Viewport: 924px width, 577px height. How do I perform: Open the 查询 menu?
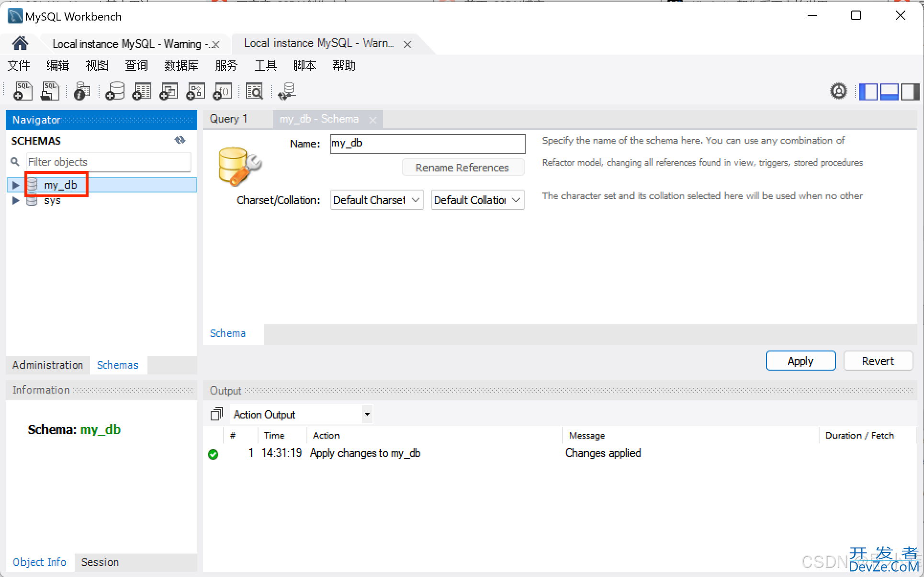[x=136, y=66]
